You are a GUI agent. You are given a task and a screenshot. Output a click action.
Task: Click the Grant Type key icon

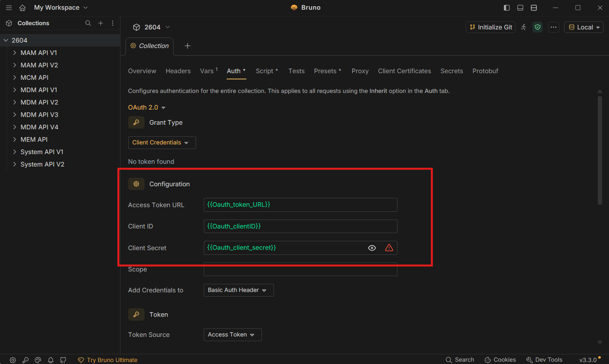click(x=136, y=122)
